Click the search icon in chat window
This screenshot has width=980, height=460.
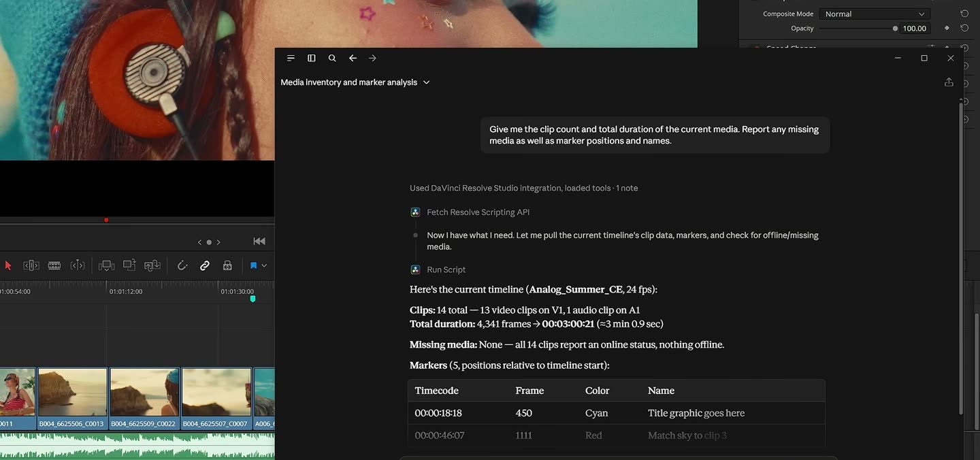[x=332, y=59]
